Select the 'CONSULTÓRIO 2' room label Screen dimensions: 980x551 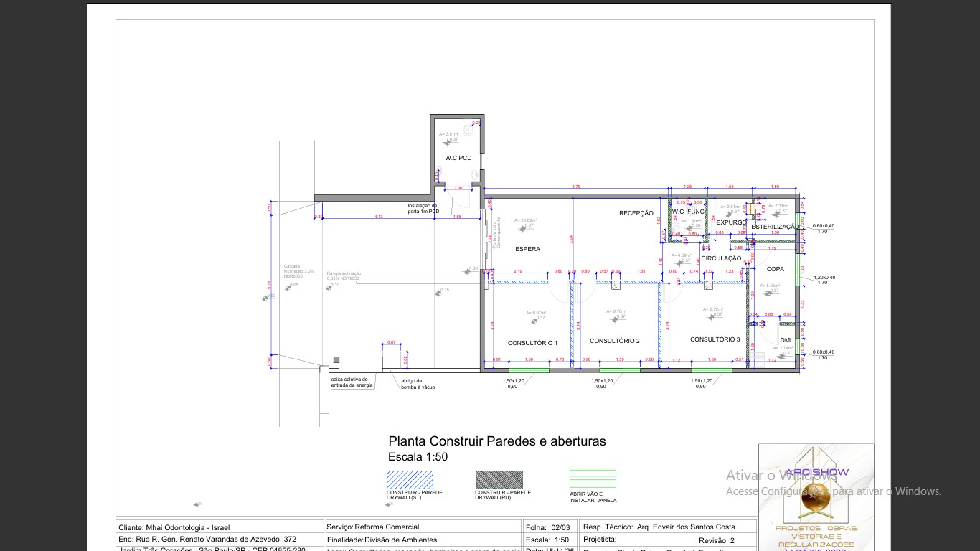coord(615,341)
